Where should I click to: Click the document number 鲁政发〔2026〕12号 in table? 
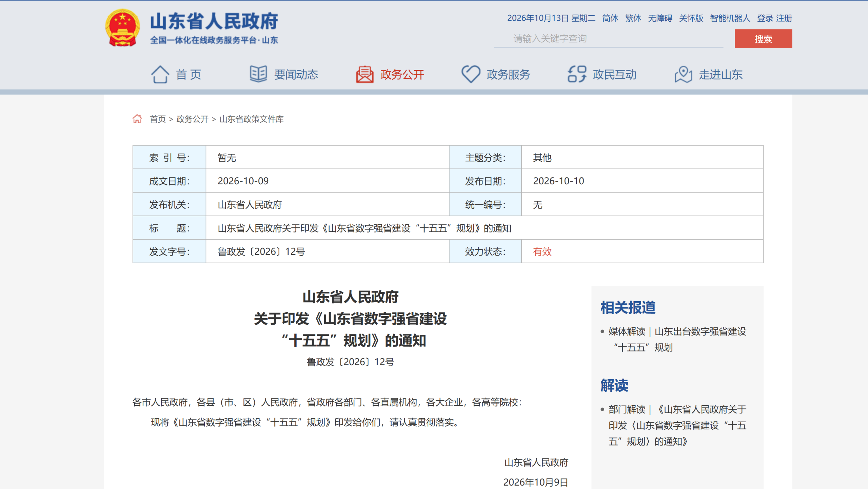261,251
